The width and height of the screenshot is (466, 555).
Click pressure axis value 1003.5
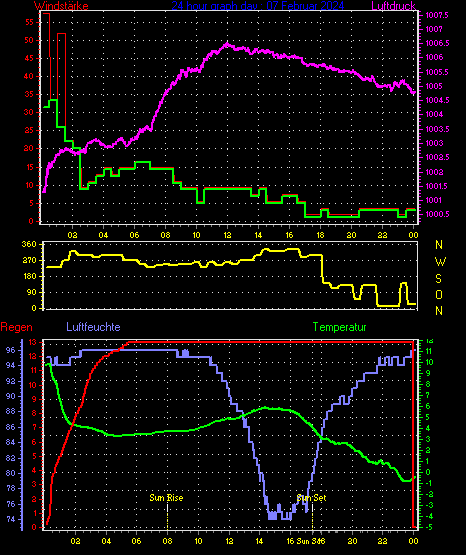[x=437, y=129]
